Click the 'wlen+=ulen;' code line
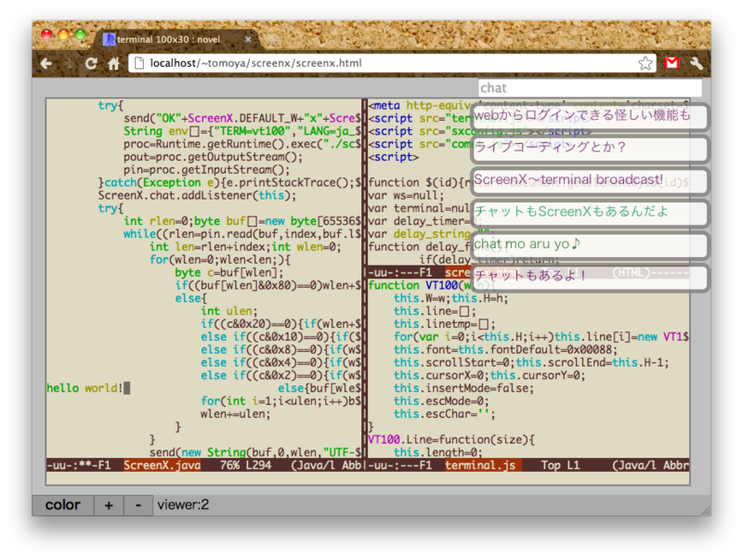The width and height of the screenshot is (743, 560). [x=236, y=414]
